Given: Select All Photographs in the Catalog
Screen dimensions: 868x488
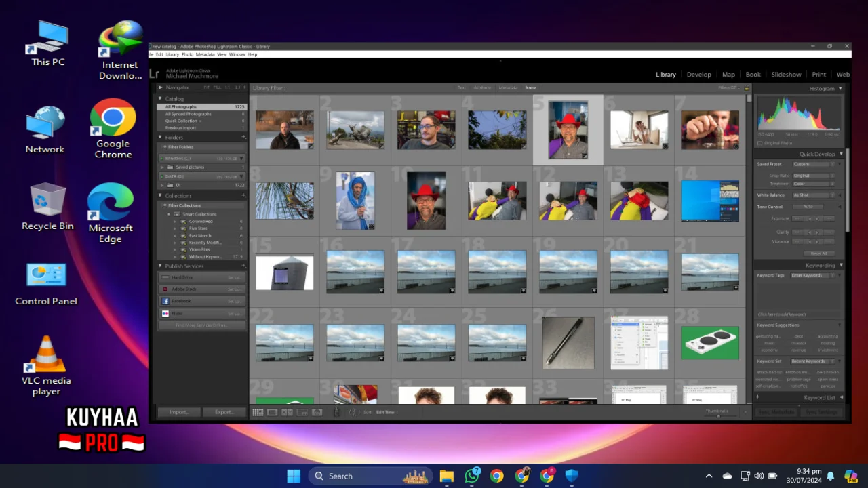Looking at the screenshot, I should 202,107.
